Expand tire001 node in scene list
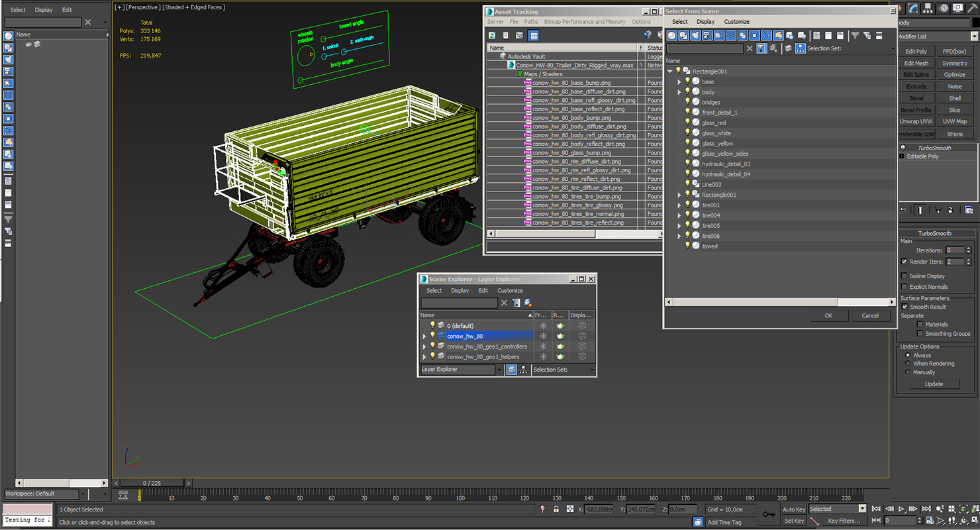The image size is (980, 530). (679, 205)
